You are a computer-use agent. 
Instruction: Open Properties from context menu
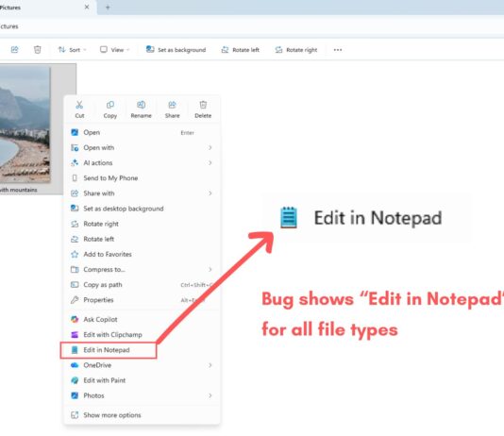coord(142,300)
